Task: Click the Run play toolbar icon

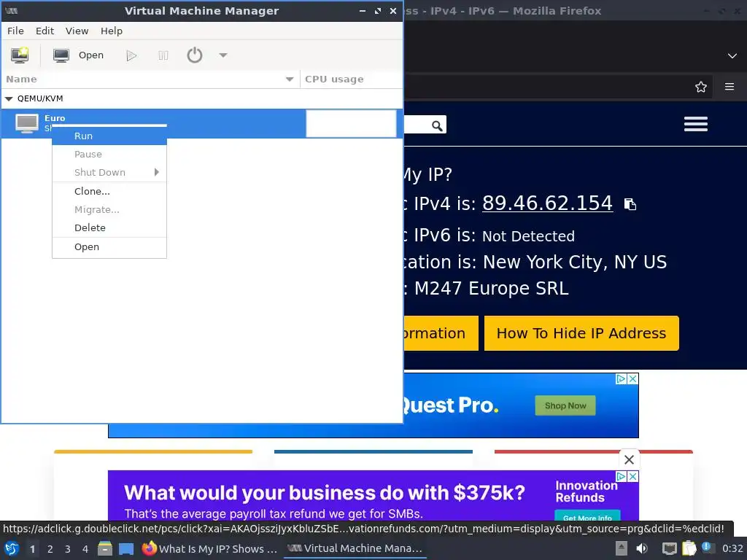Action: pyautogui.click(x=131, y=55)
